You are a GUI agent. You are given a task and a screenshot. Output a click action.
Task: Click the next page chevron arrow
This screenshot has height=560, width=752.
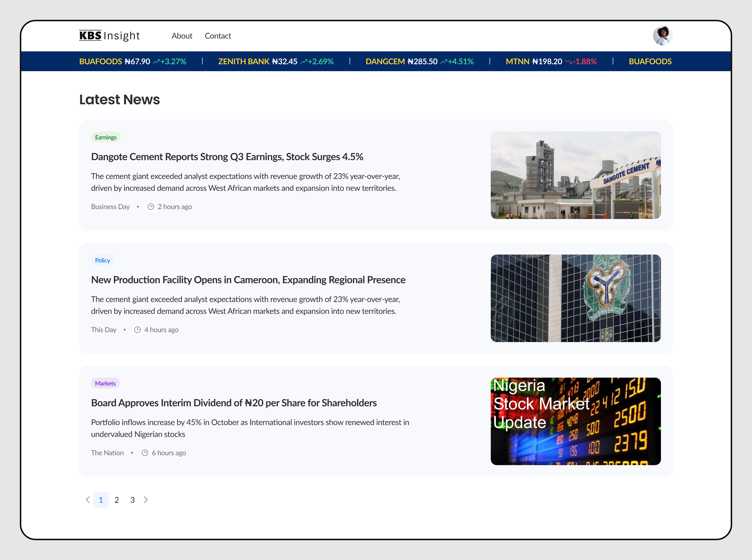click(146, 500)
